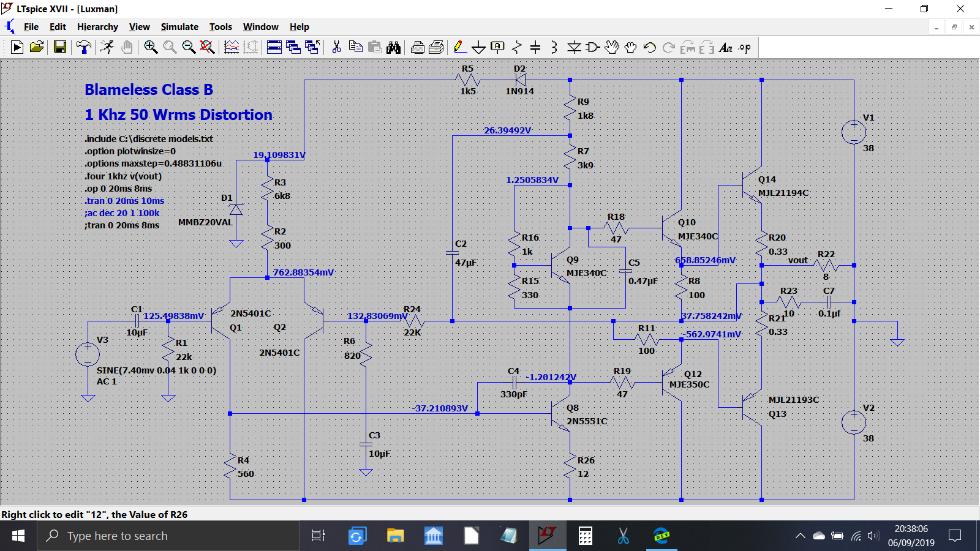This screenshot has width=980, height=551.
Task: Select the Move hand tool
Action: [612, 47]
